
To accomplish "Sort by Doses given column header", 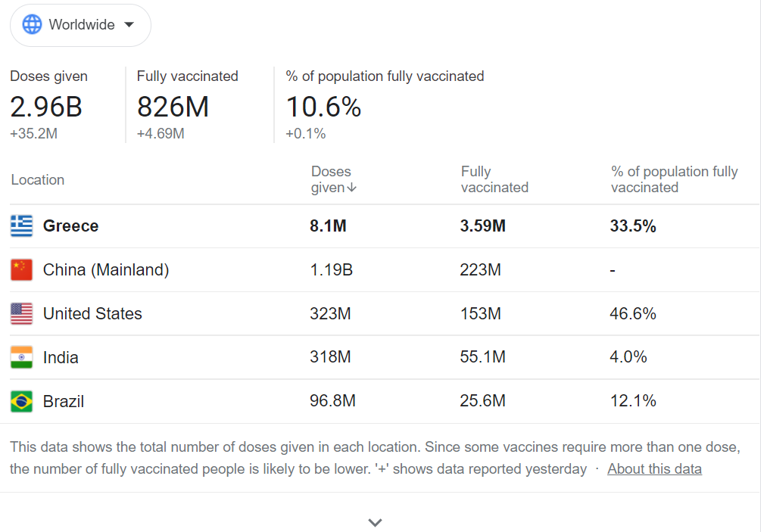I will (x=332, y=179).
